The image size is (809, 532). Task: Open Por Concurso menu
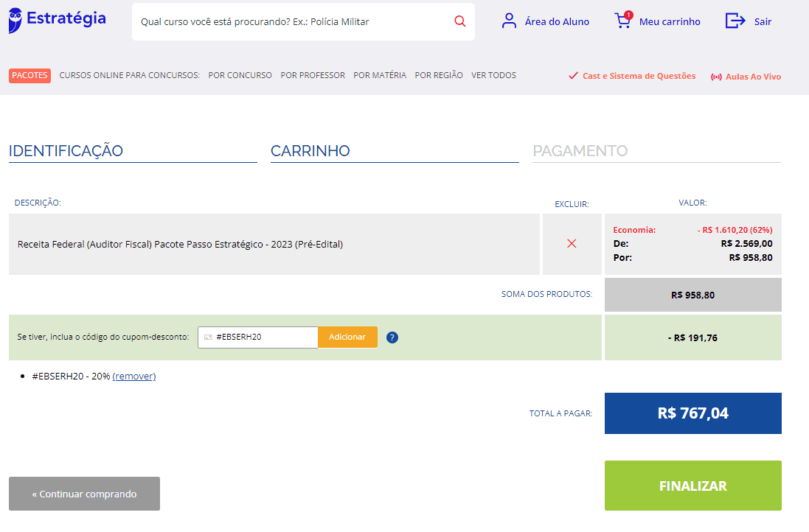coord(240,75)
